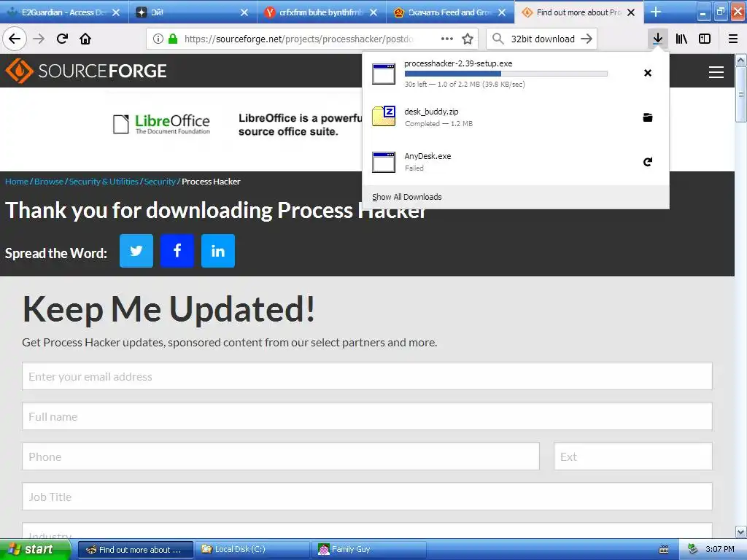747x560 pixels.
Task: Open the Firefox home page button
Action: coord(85,39)
